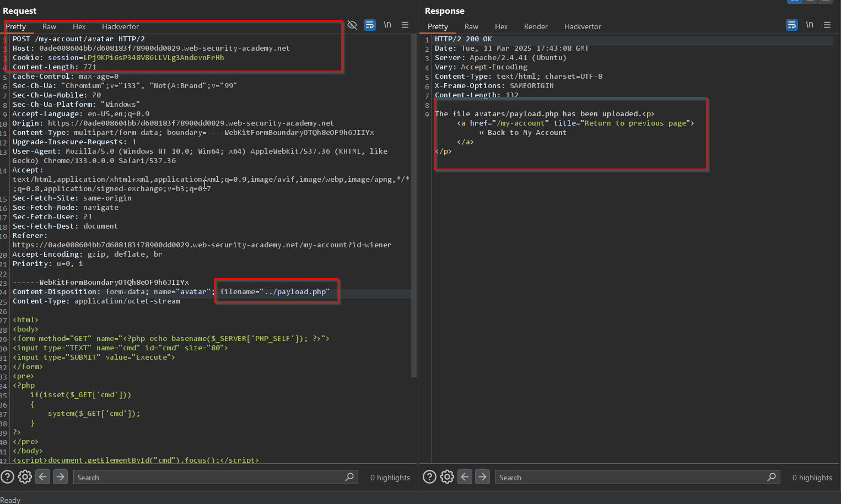841x504 pixels.
Task: Toggle word wrap in Response pane
Action: click(792, 25)
